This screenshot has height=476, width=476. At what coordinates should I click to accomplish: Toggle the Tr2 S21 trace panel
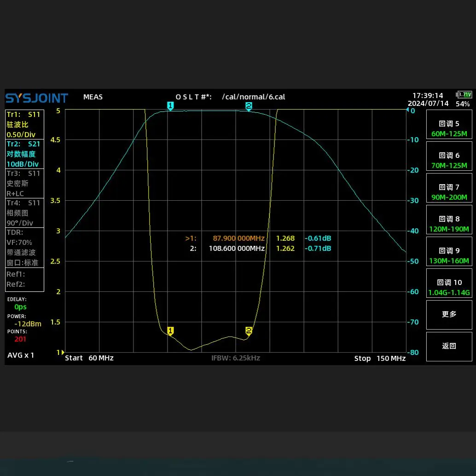tap(24, 154)
